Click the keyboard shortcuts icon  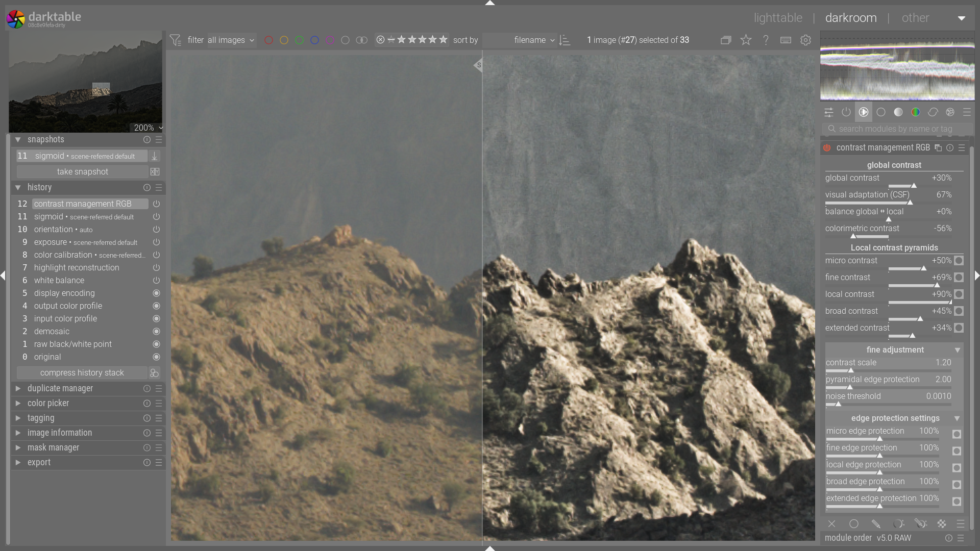[786, 40]
